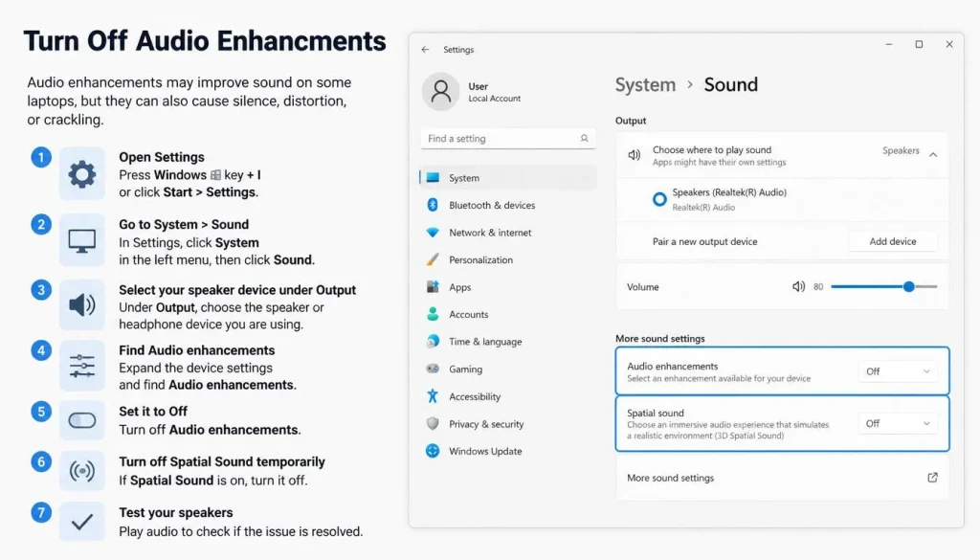
Task: Click the Accessibility figure icon
Action: click(x=433, y=396)
